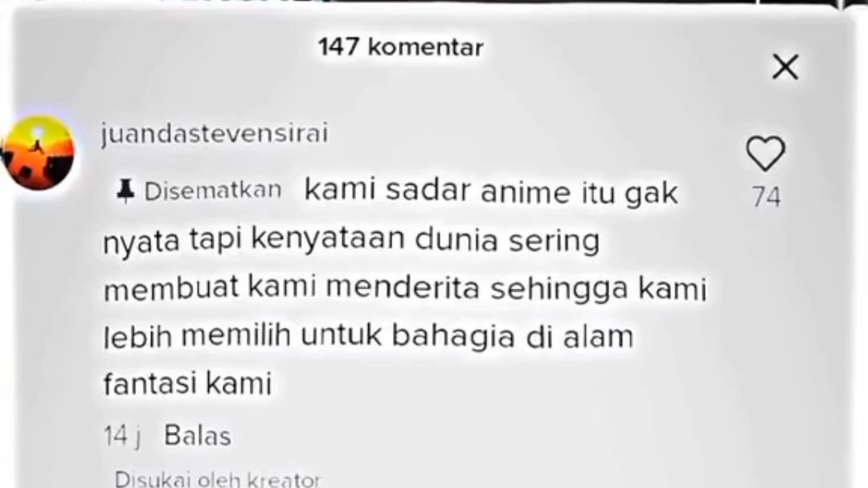Click the pushpin icon beside Disematkan

[x=125, y=191]
